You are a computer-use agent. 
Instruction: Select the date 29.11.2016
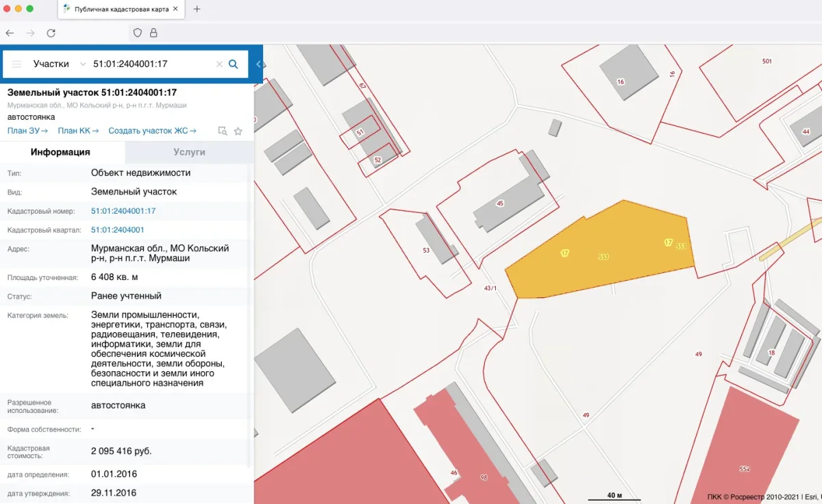point(114,493)
